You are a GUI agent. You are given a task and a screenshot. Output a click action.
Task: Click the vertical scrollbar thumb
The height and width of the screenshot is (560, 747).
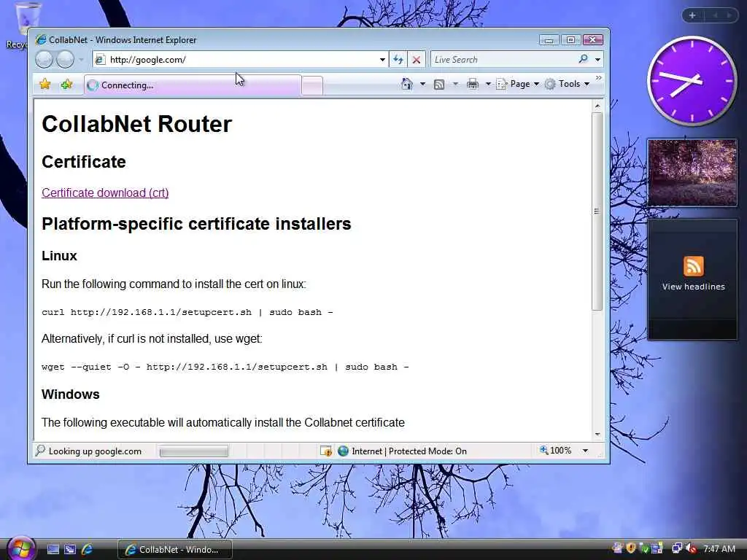(x=597, y=211)
